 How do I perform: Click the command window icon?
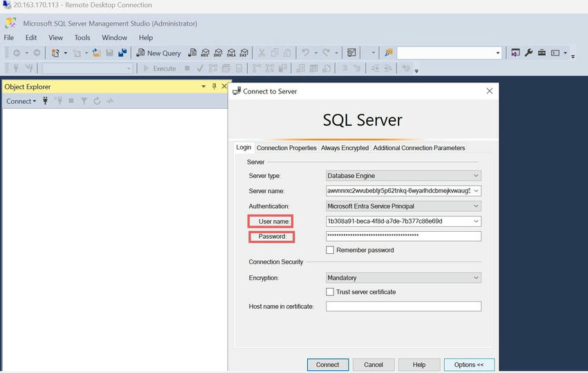click(555, 53)
